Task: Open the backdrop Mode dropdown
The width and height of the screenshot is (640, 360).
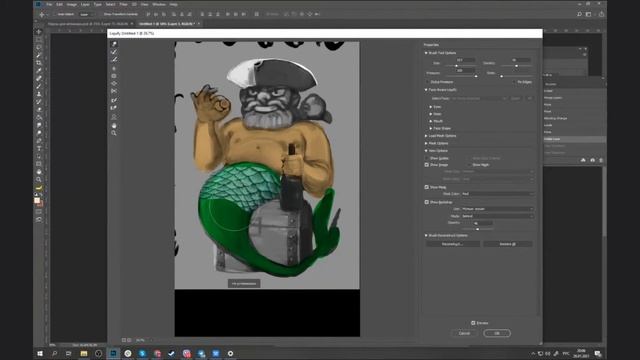Action: (x=497, y=216)
